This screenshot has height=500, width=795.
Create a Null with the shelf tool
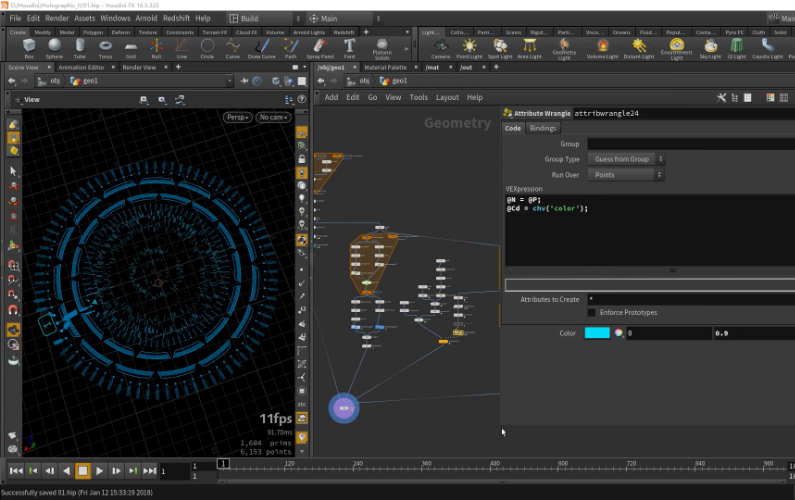[158, 46]
